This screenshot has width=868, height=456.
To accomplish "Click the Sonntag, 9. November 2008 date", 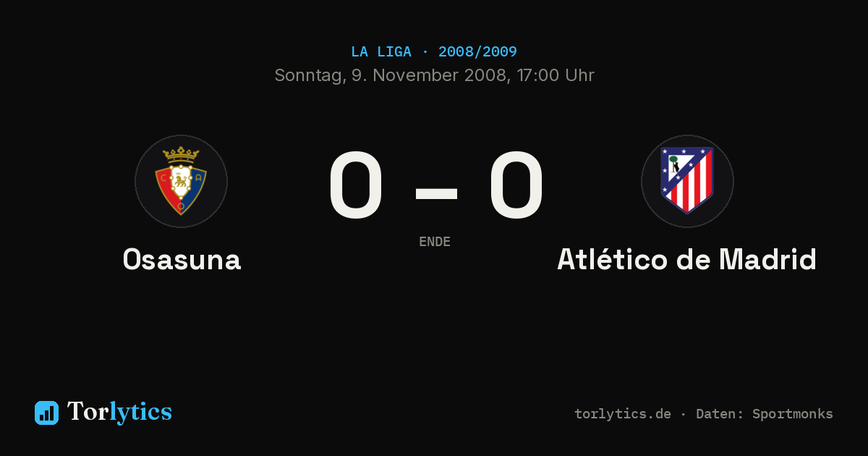I will click(x=390, y=75).
